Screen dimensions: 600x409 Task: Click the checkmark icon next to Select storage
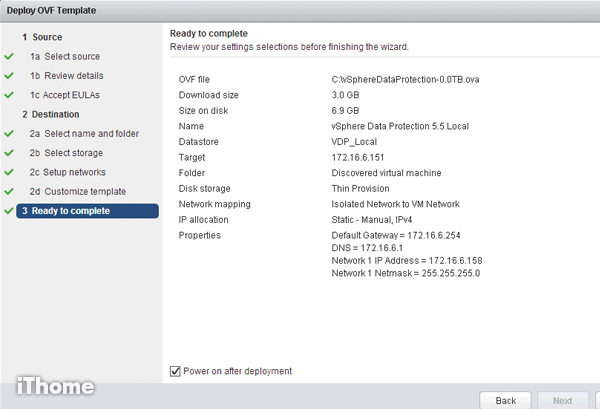(9, 153)
